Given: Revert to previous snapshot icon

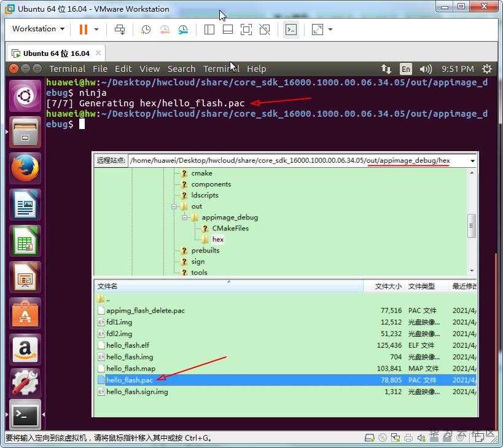Looking at the screenshot, I should [x=165, y=29].
